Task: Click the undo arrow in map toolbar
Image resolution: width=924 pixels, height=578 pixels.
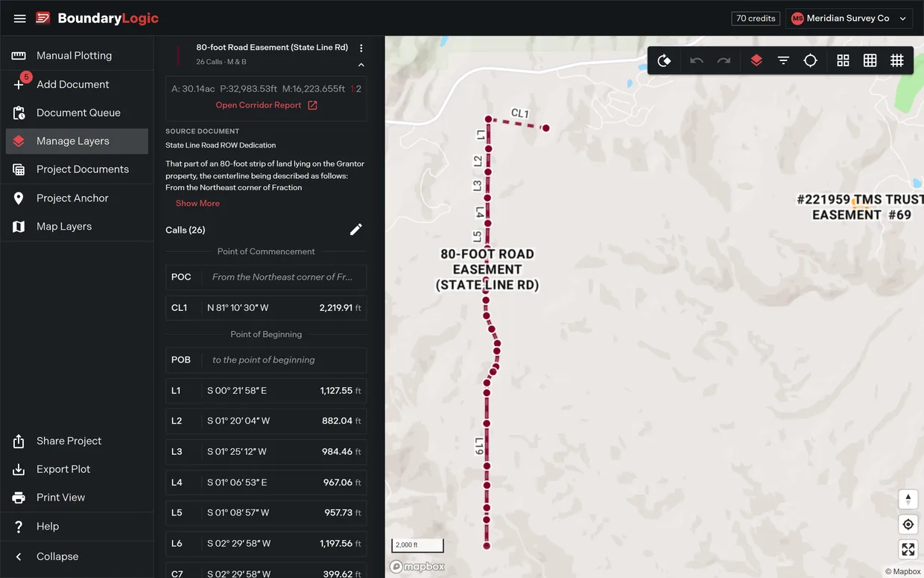Action: pos(697,60)
